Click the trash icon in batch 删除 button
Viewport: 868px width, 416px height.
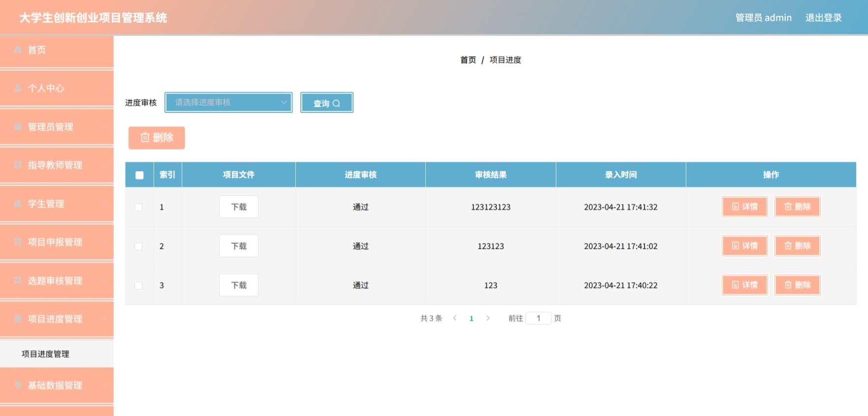[x=145, y=138]
